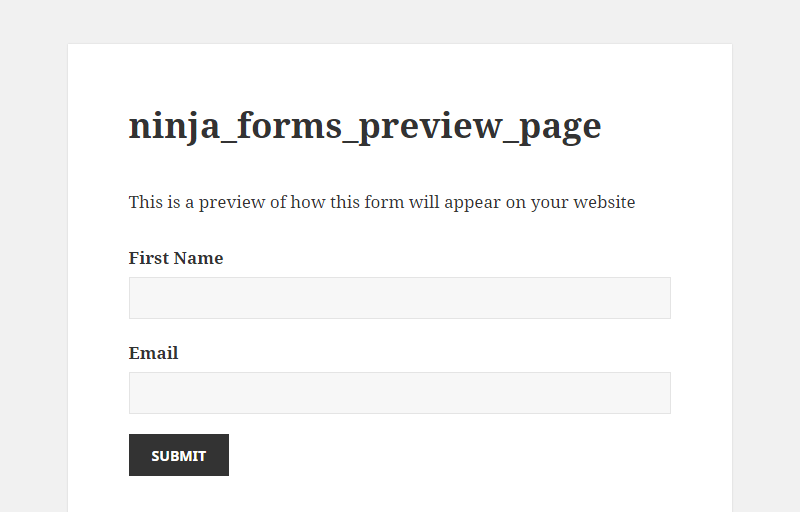Click the First Name field label
Viewport: 800px width, 512px height.
(176, 258)
